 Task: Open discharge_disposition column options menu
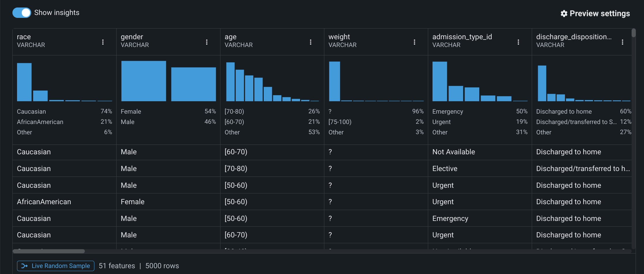click(x=622, y=42)
